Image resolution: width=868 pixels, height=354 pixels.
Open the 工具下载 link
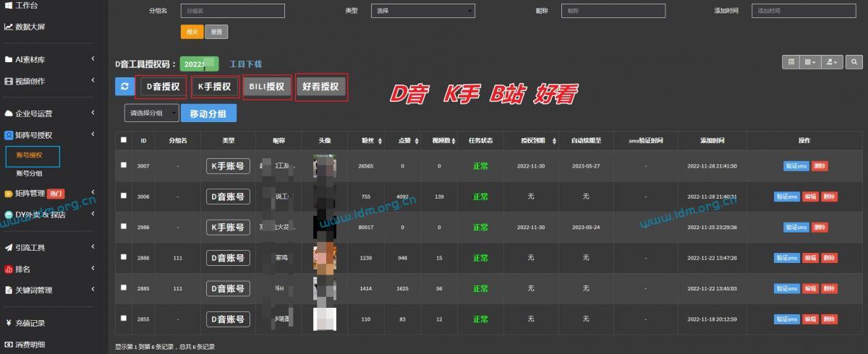[245, 64]
